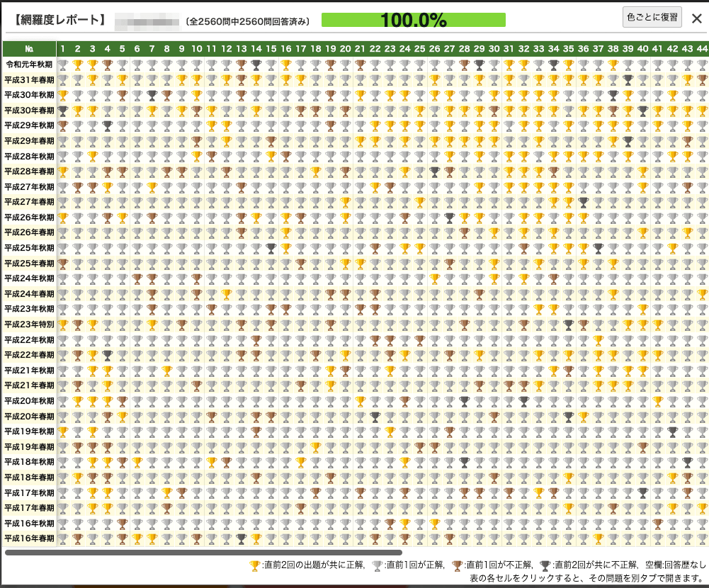Click 平成30年春期 question 40 trophy
This screenshot has width=709, height=588.
[642, 111]
